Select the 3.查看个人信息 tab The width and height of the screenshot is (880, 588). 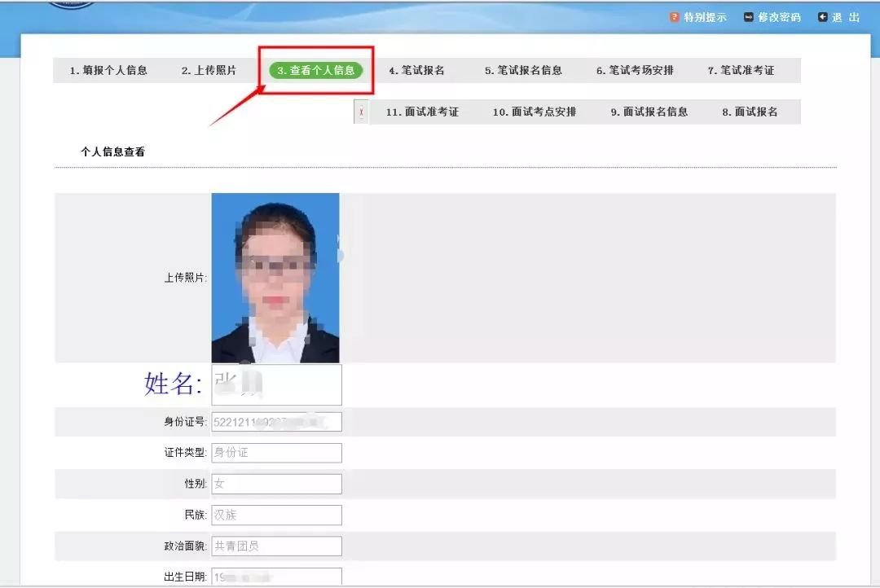click(315, 71)
